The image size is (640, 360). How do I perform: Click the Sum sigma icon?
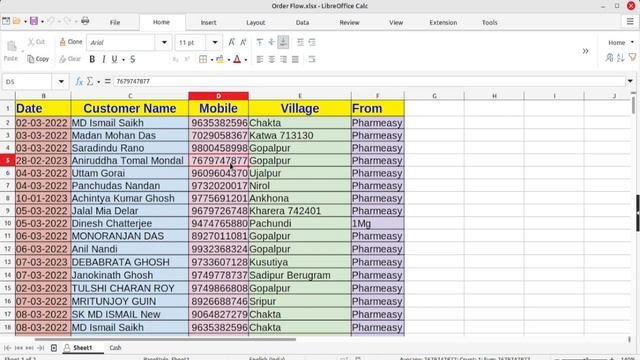[x=90, y=82]
